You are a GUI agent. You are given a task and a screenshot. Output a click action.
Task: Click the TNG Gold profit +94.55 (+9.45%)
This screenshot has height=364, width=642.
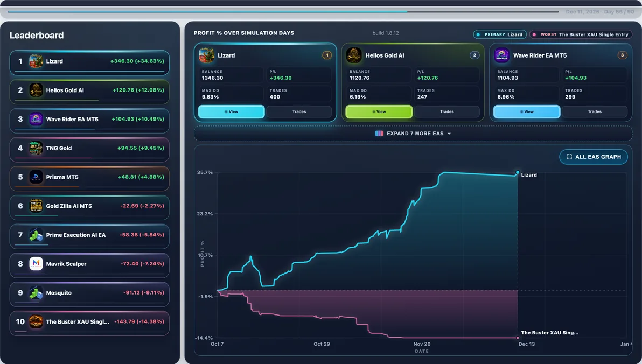[x=141, y=148]
